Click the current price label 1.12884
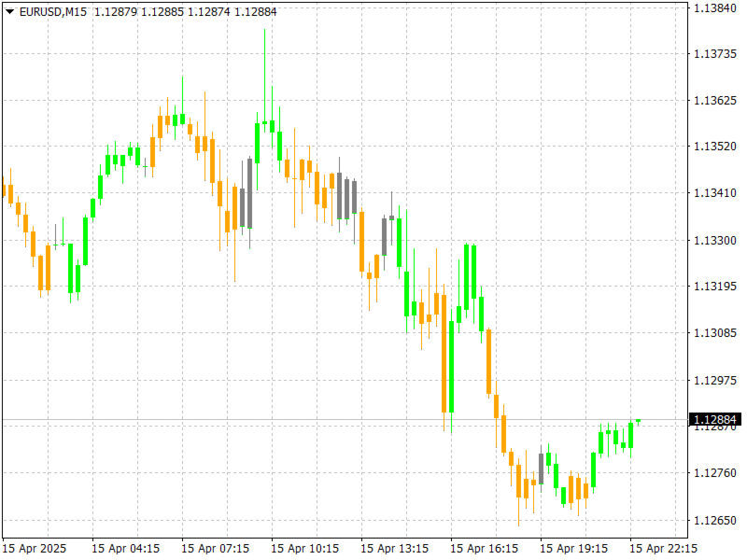Viewport: 747px width, 560px height. (x=715, y=419)
